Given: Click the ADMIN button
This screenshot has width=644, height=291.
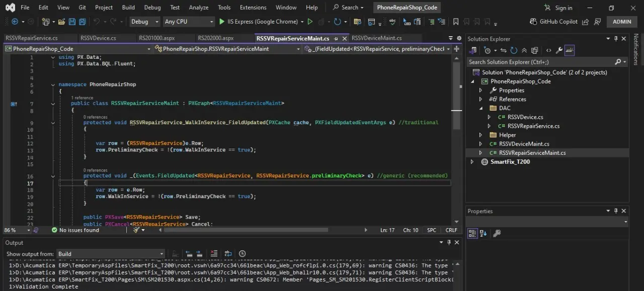Looking at the screenshot, I should [622, 22].
